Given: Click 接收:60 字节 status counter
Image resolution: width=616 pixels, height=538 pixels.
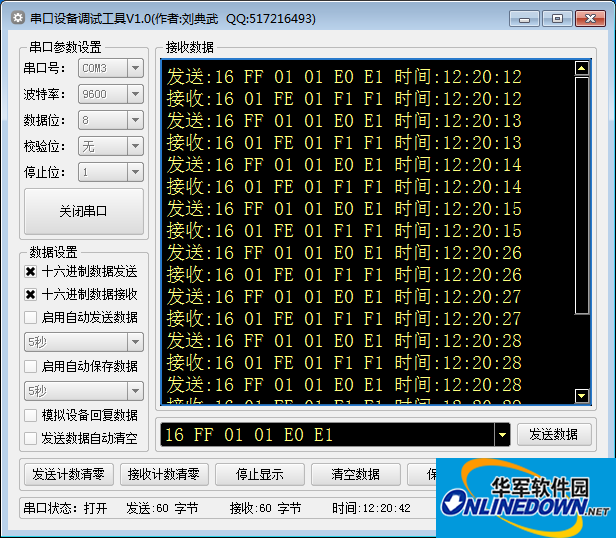Looking at the screenshot, I should pos(265,508).
